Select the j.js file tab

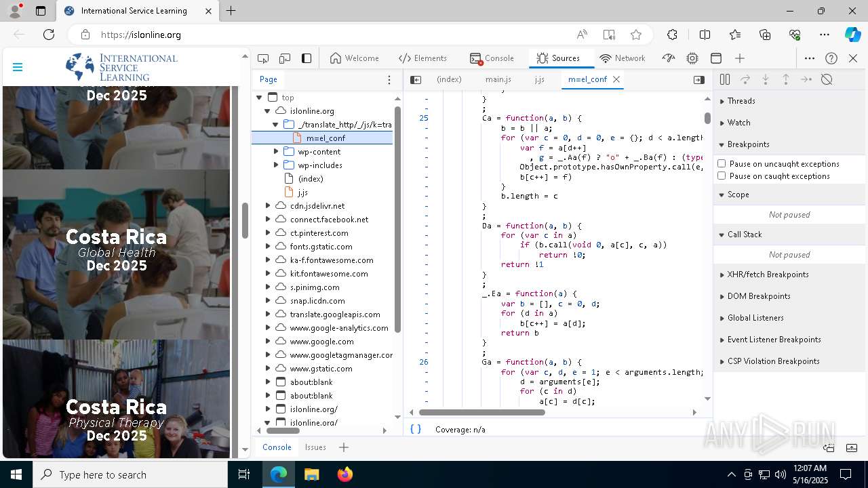point(540,79)
